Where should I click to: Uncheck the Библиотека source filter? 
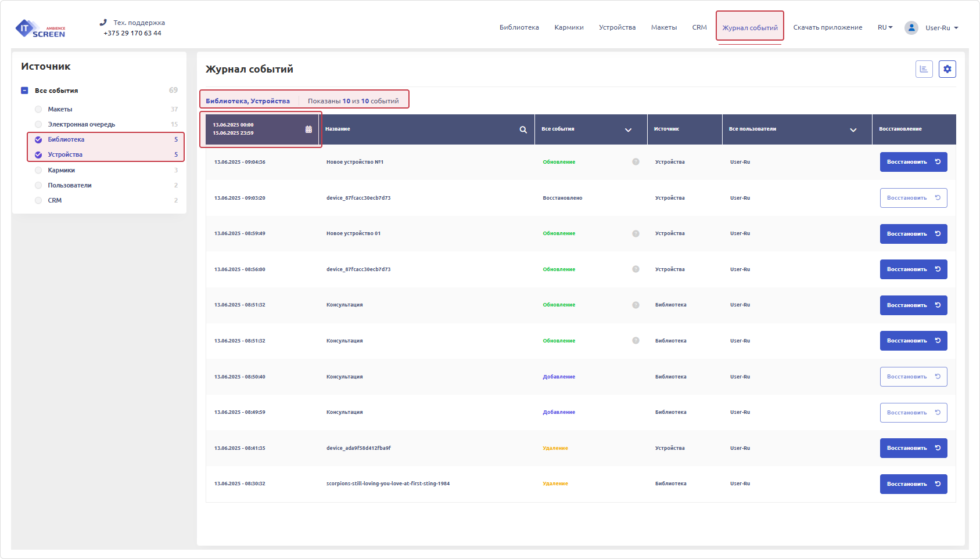tap(38, 139)
